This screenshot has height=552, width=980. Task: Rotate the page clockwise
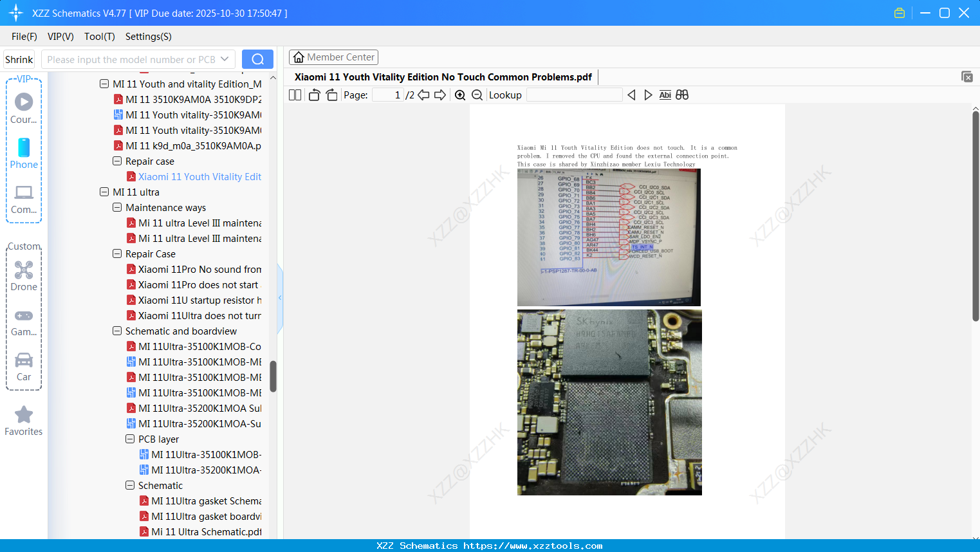click(x=331, y=95)
